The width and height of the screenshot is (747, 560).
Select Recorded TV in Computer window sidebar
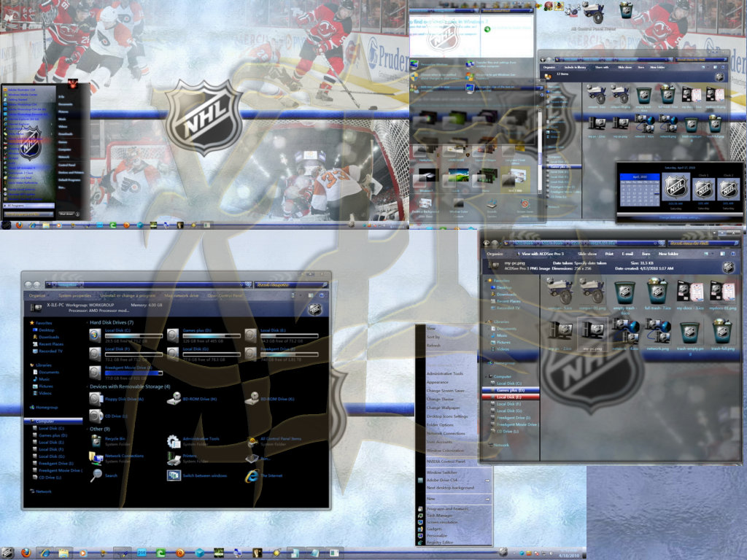(x=46, y=351)
